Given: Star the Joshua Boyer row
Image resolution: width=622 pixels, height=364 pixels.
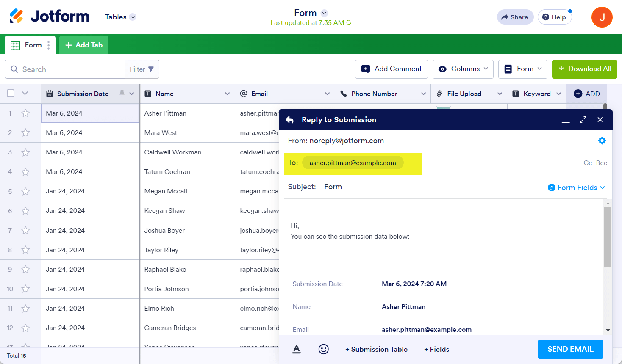Looking at the screenshot, I should 26,231.
